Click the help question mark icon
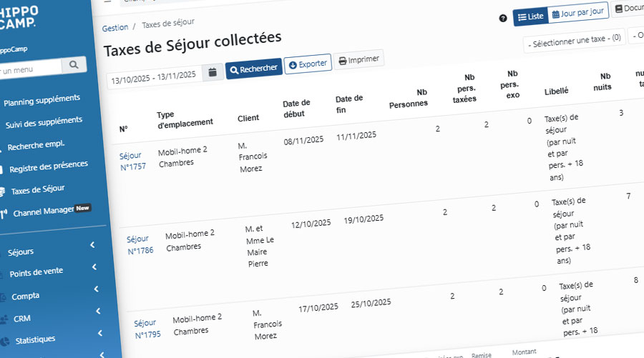Viewport: 644px width, 358px height. [503, 19]
